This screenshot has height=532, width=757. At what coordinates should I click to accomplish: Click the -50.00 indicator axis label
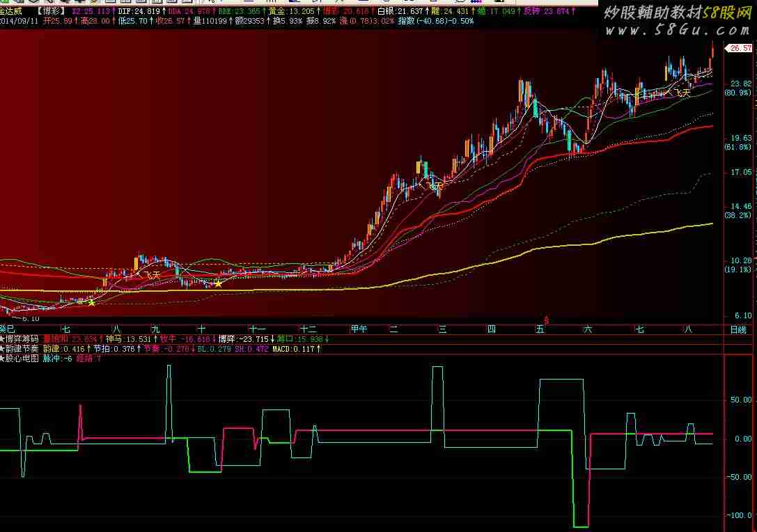[740, 477]
